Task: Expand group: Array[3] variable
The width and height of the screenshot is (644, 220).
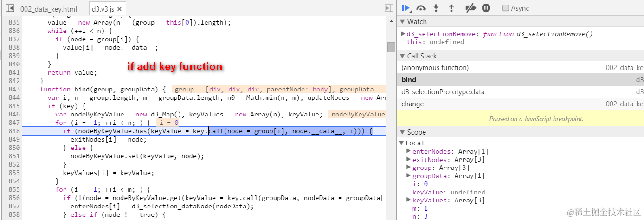Action: coord(408,168)
